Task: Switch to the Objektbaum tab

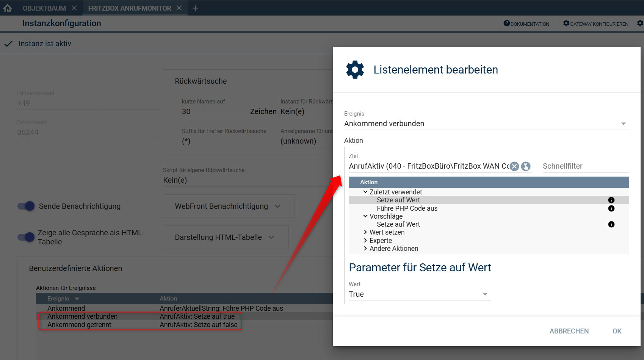Action: tap(44, 8)
